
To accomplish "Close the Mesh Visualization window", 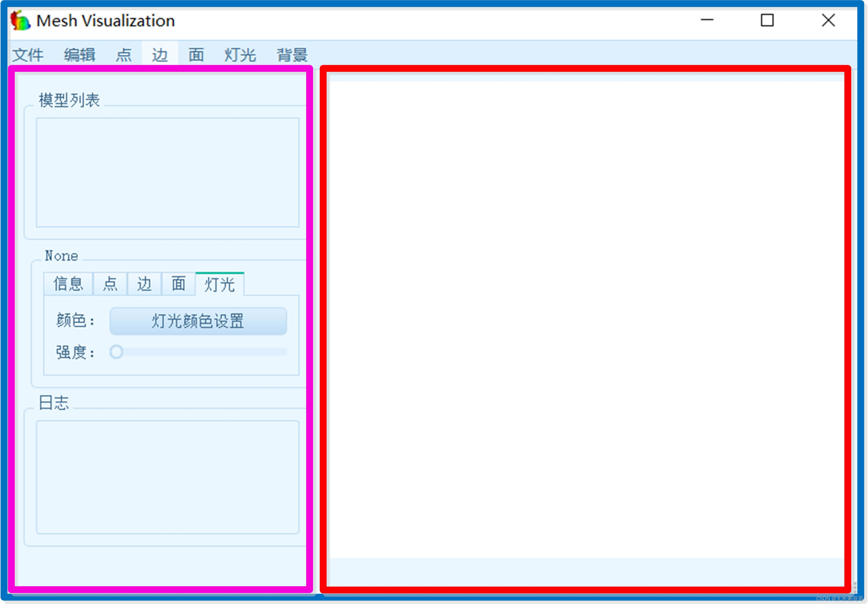I will (x=828, y=20).
